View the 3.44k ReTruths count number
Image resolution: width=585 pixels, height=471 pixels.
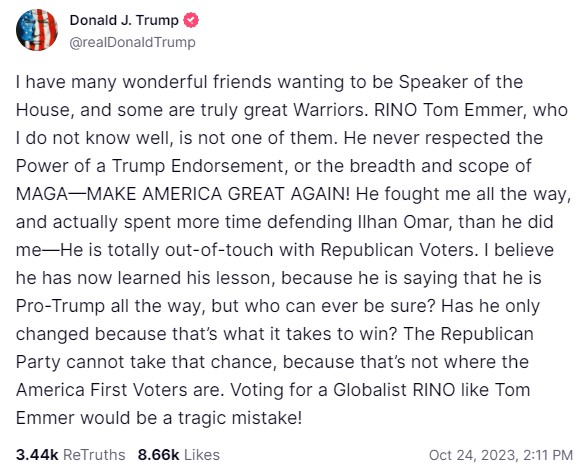pyautogui.click(x=37, y=455)
